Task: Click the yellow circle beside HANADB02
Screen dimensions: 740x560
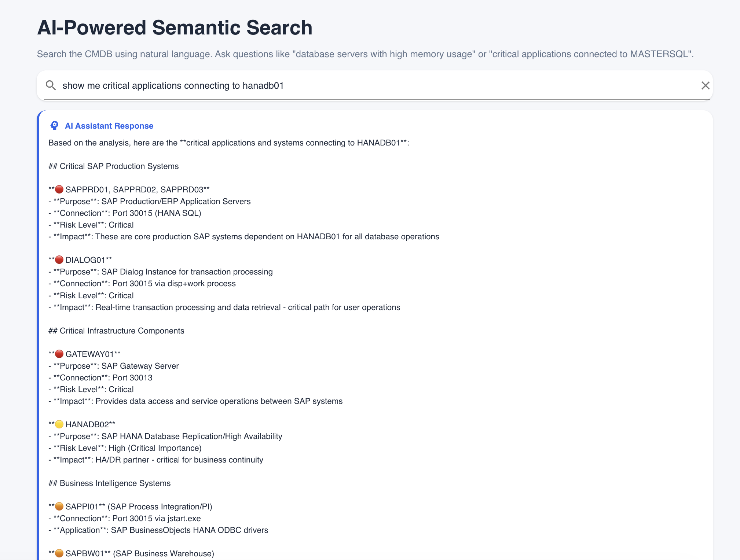Action: point(59,424)
